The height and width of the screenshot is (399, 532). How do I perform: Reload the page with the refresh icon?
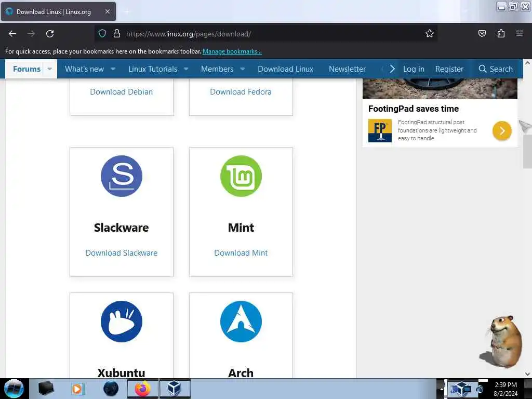[50, 34]
